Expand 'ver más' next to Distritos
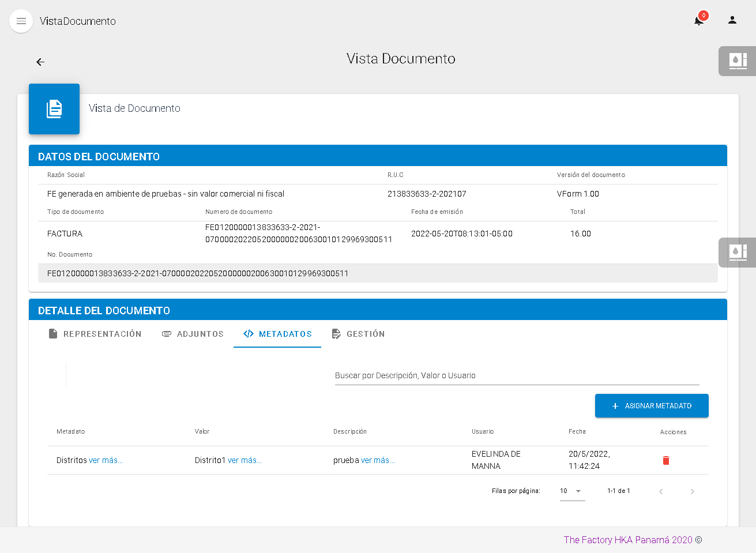Image resolution: width=756 pixels, height=553 pixels. pyautogui.click(x=106, y=460)
